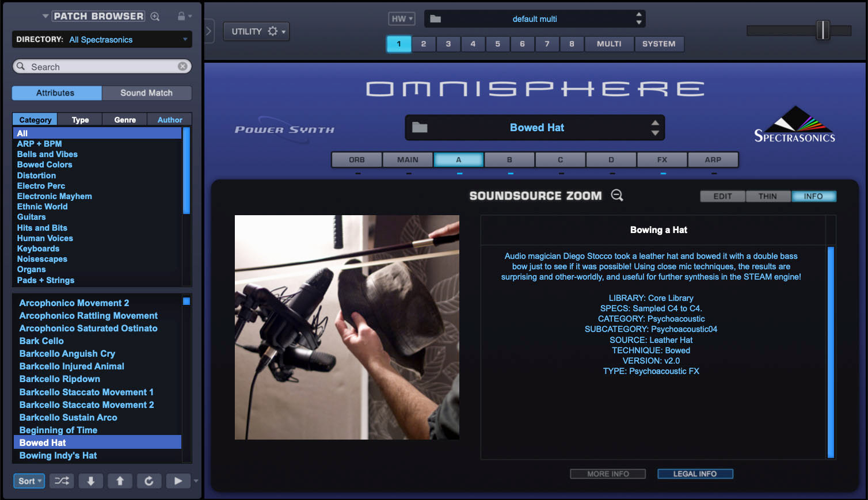The height and width of the screenshot is (500, 868).
Task: Step to previous patch with up arrow
Action: [x=120, y=481]
